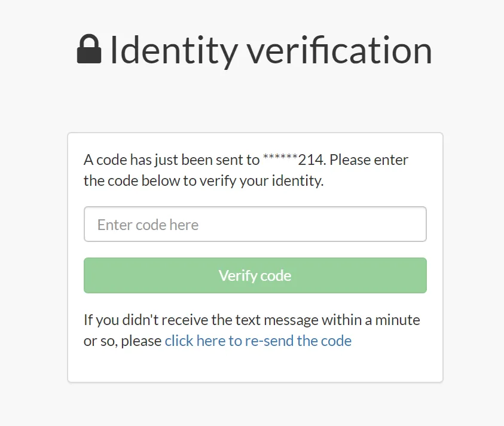Click the word "Identity" in the title
The image size is (504, 426).
point(173,50)
